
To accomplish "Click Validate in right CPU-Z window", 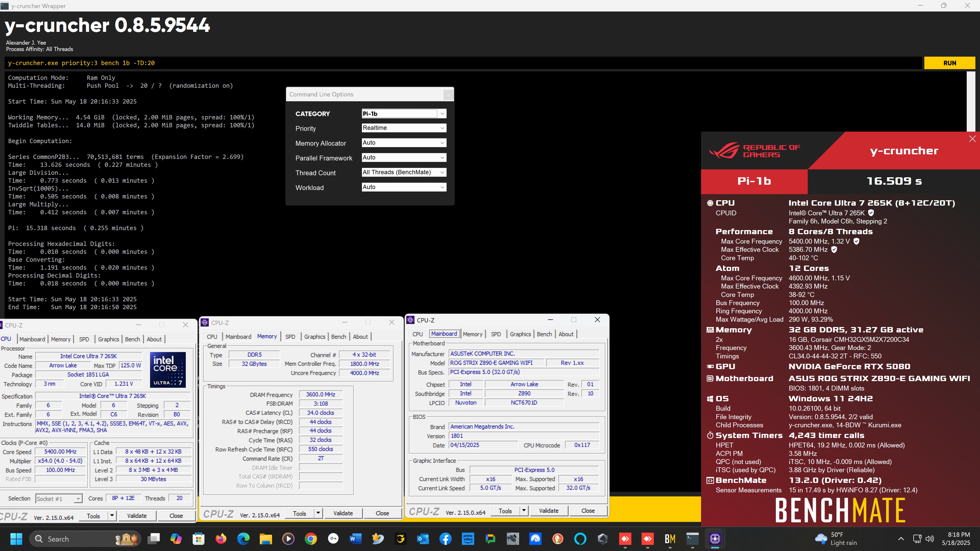I will tap(549, 511).
